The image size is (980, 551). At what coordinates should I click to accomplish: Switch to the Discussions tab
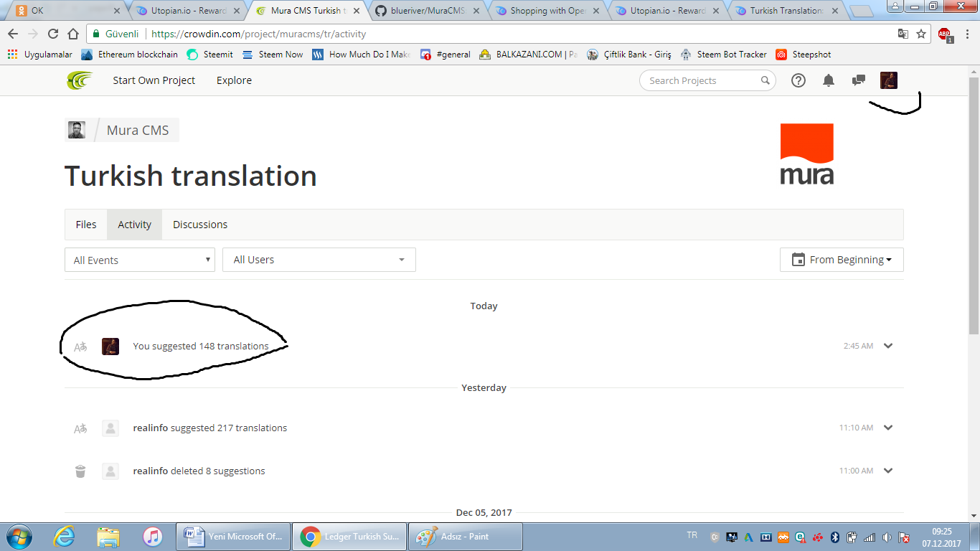pyautogui.click(x=200, y=225)
